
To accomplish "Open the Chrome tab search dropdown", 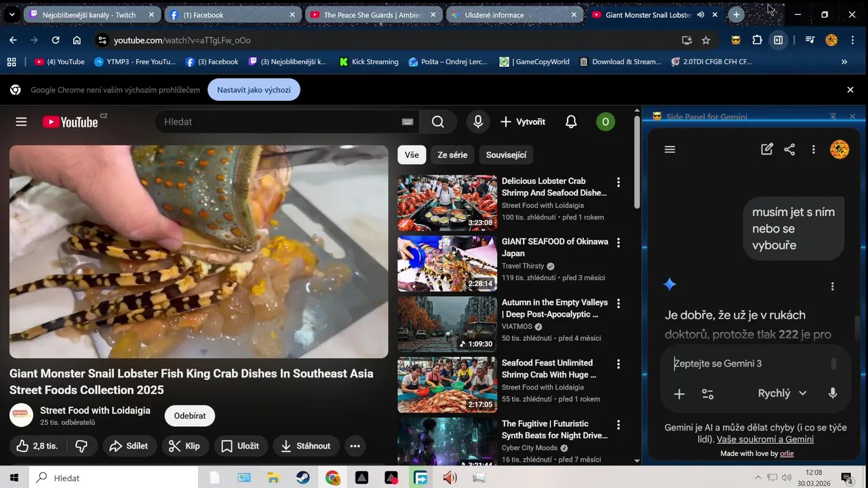I will click(x=12, y=14).
